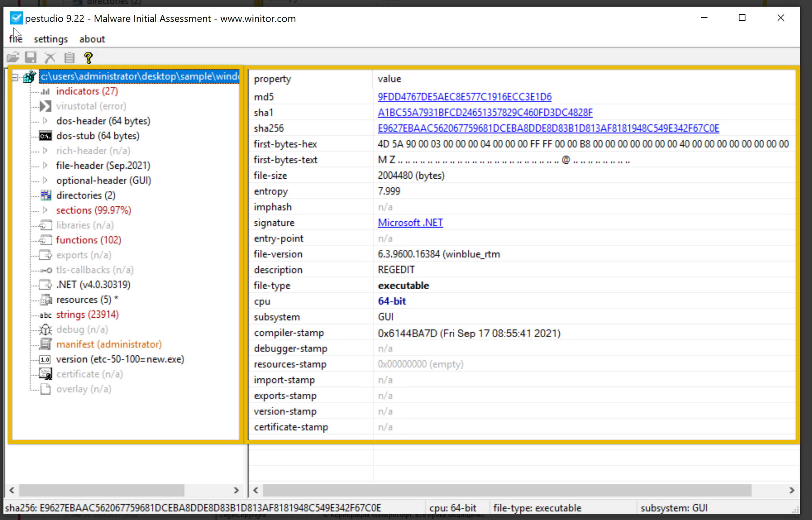Expand the file-header (Sep.2021) node

point(45,165)
